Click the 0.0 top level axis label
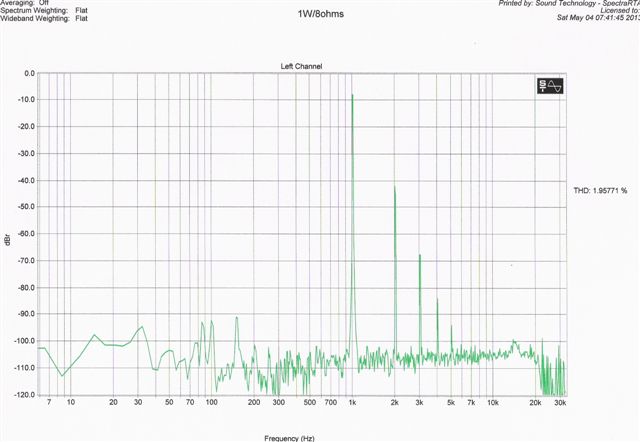The width and height of the screenshot is (640, 442). click(x=30, y=73)
